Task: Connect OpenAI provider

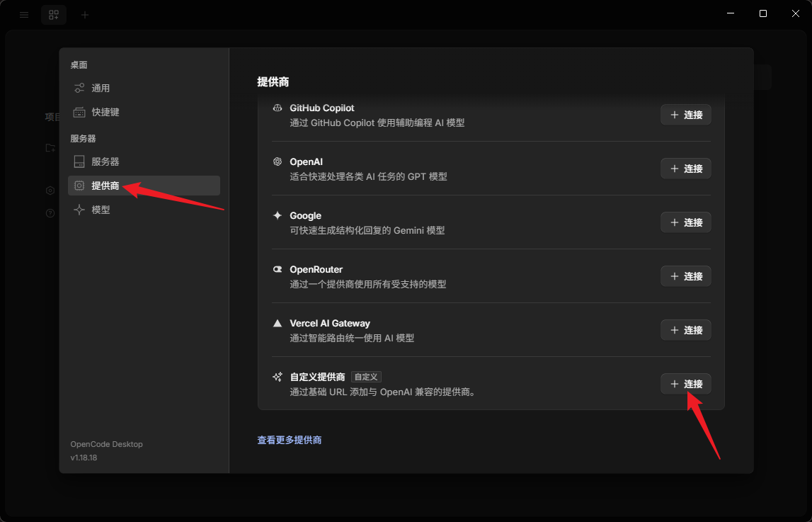Action: pyautogui.click(x=686, y=169)
